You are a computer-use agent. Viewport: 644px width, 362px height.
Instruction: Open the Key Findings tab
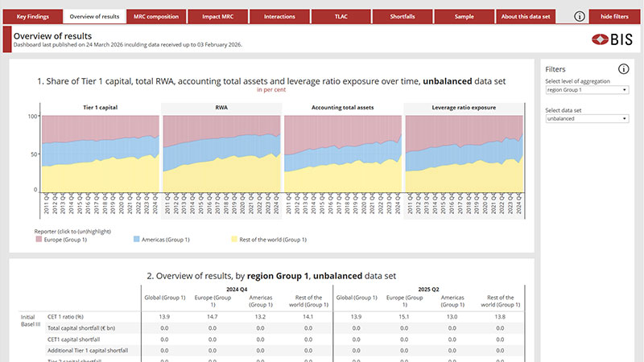click(33, 16)
